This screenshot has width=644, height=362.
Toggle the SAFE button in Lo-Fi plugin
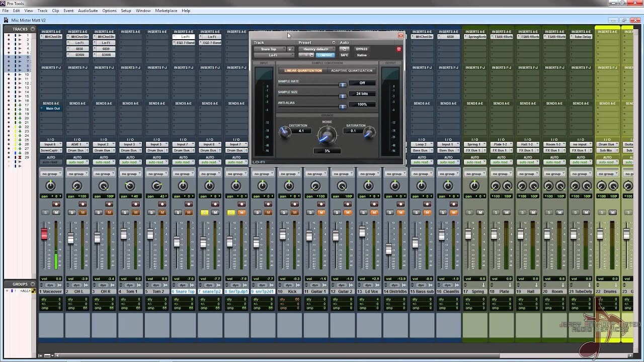pos(344,55)
